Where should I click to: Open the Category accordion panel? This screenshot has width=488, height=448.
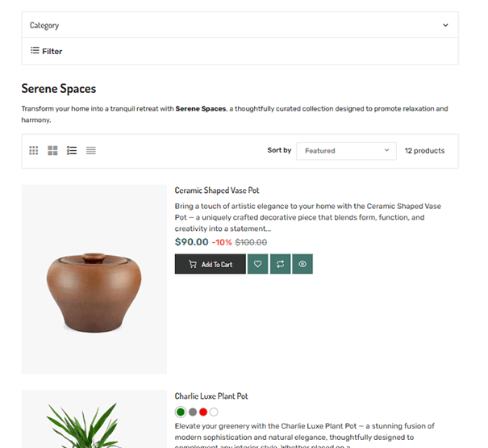coord(240,25)
